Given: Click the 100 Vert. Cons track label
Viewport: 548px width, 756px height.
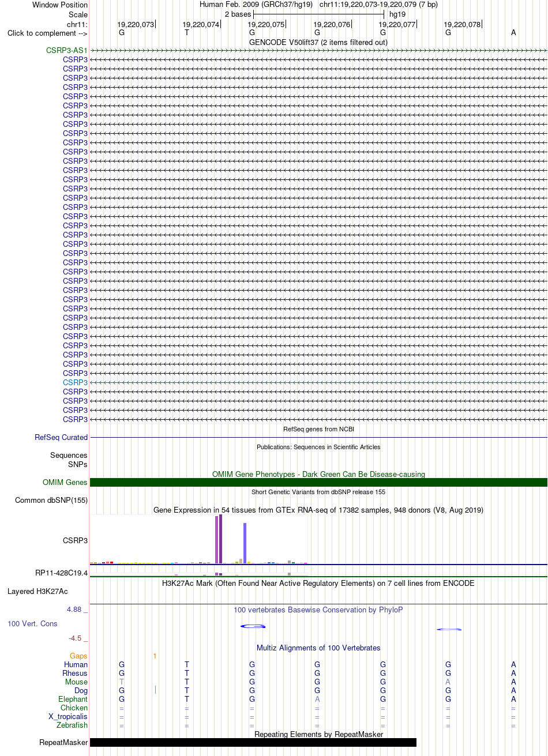Looking at the screenshot, I should pyautogui.click(x=32, y=623).
